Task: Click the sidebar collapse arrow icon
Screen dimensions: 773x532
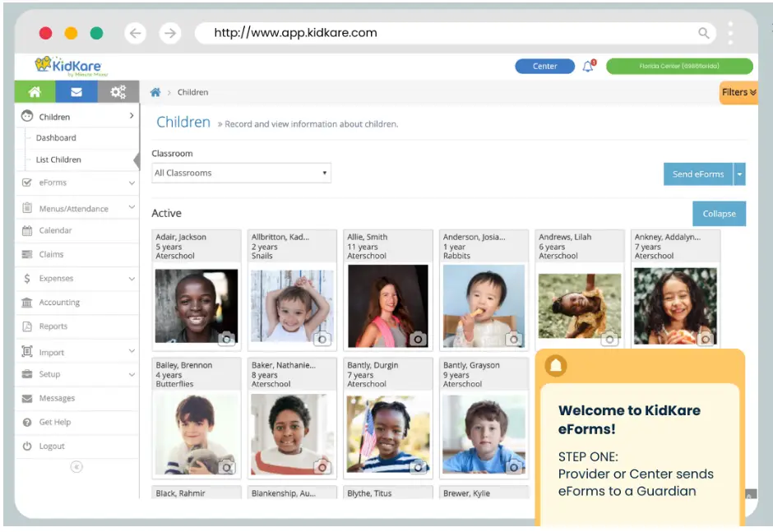Action: coord(76,467)
